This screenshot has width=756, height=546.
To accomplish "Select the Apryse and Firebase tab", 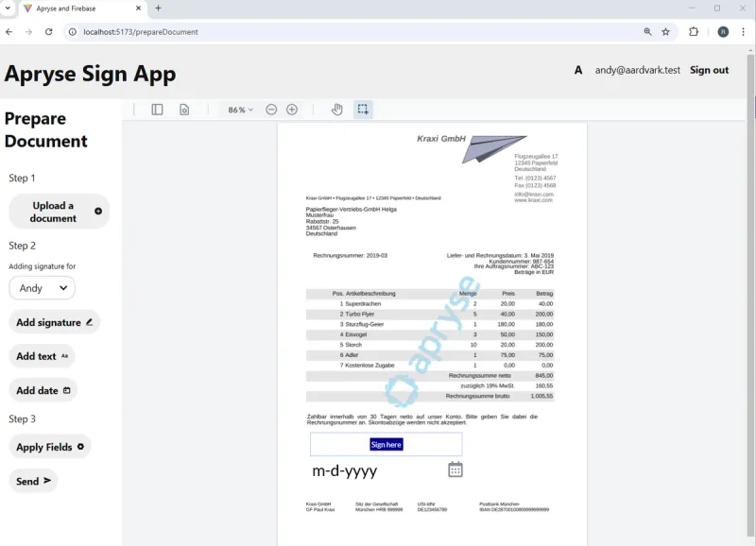I will click(82, 9).
